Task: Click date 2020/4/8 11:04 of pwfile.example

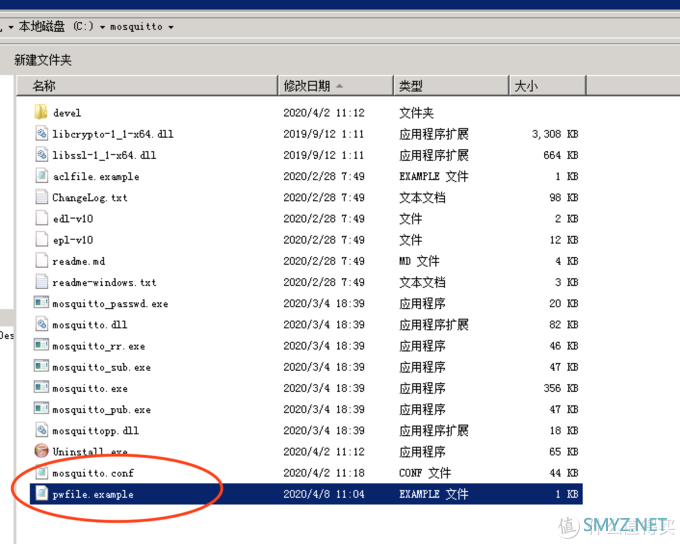Action: point(324,494)
